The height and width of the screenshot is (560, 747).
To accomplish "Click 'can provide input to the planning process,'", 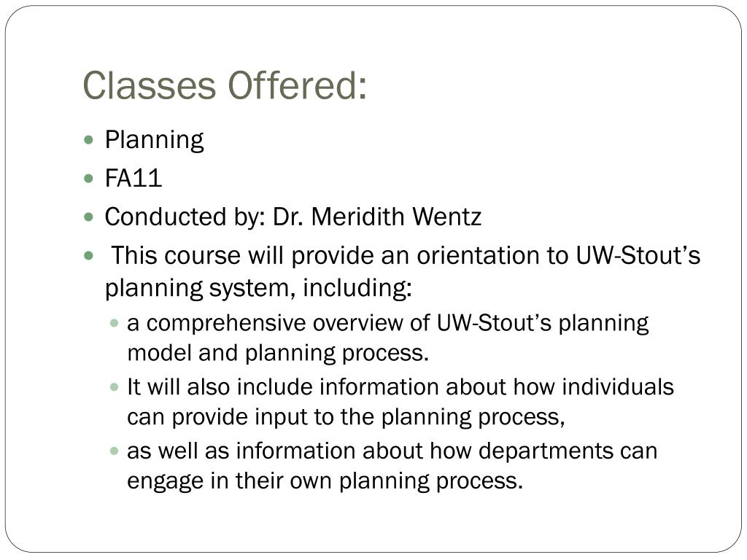I will [346, 417].
